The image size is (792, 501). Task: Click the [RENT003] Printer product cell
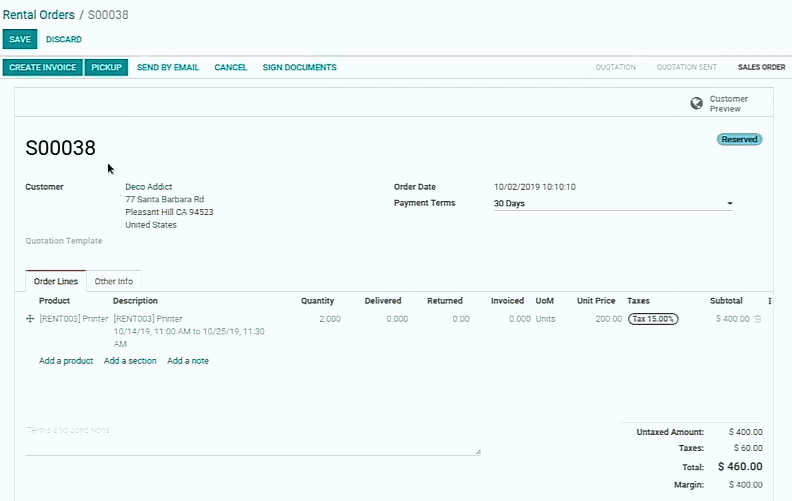click(74, 319)
